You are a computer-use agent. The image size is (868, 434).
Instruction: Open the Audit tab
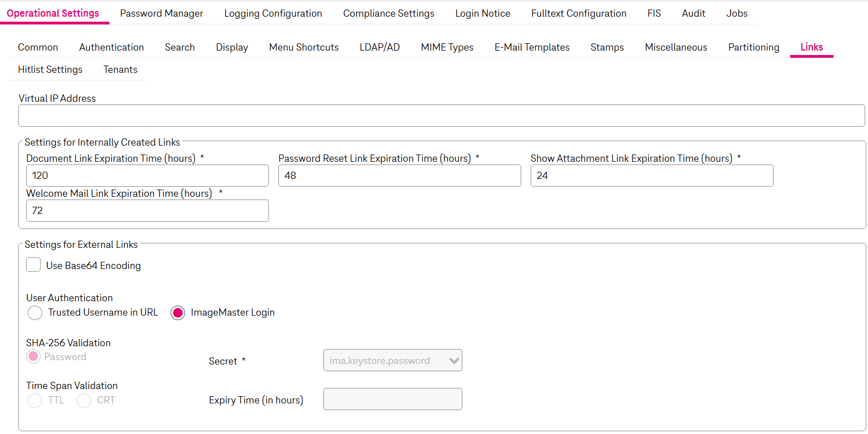point(694,13)
